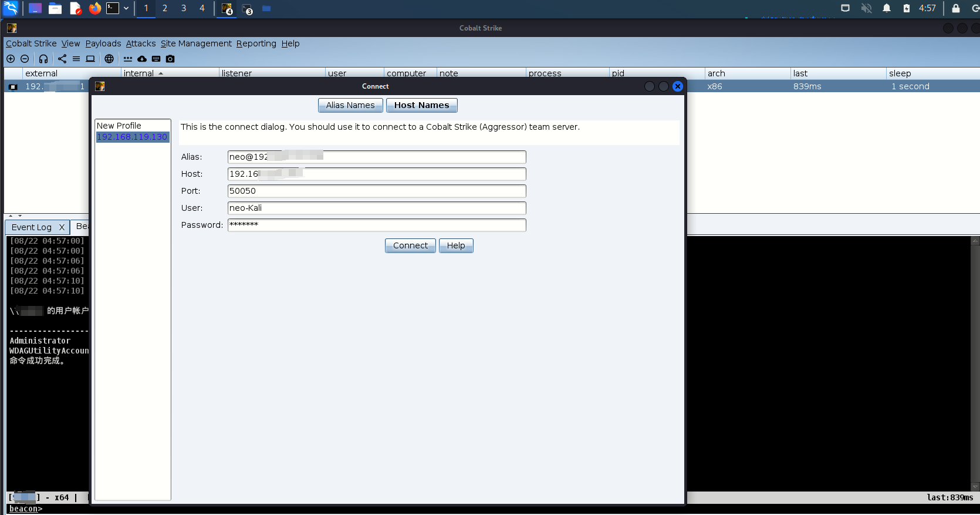The height and width of the screenshot is (515, 980).
Task: Open Downloads cloud icon in toolbar
Action: 142,59
